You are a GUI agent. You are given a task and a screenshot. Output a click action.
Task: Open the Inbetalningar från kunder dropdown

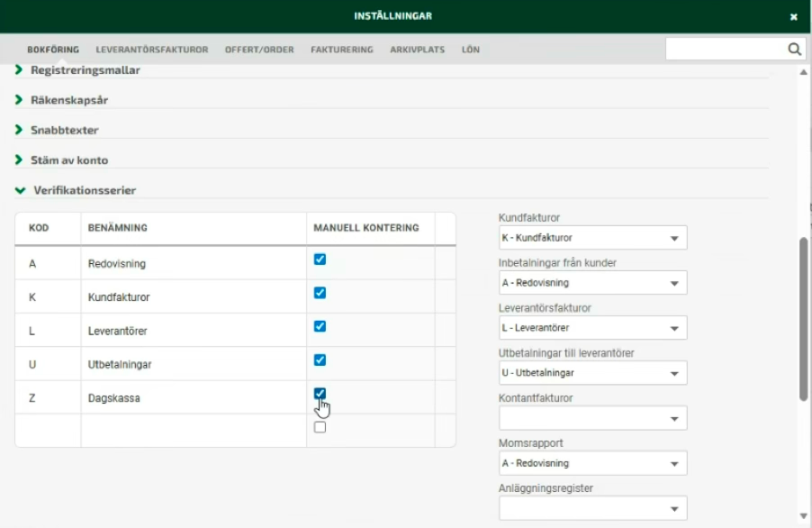(592, 283)
